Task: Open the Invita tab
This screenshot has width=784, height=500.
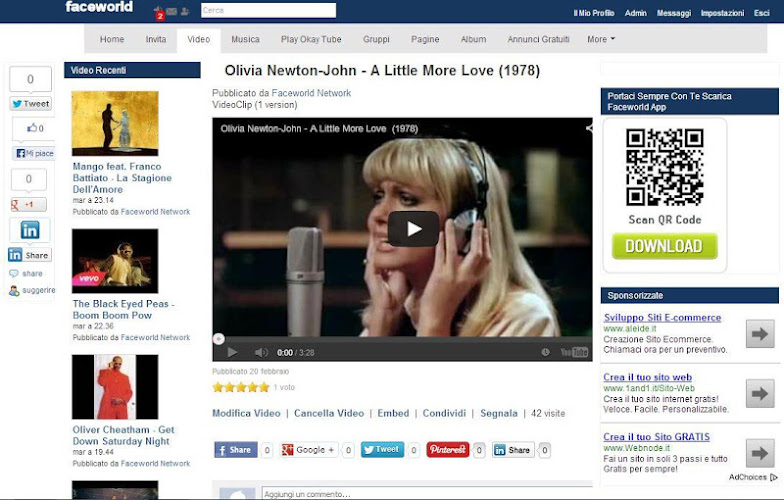Action: point(156,39)
